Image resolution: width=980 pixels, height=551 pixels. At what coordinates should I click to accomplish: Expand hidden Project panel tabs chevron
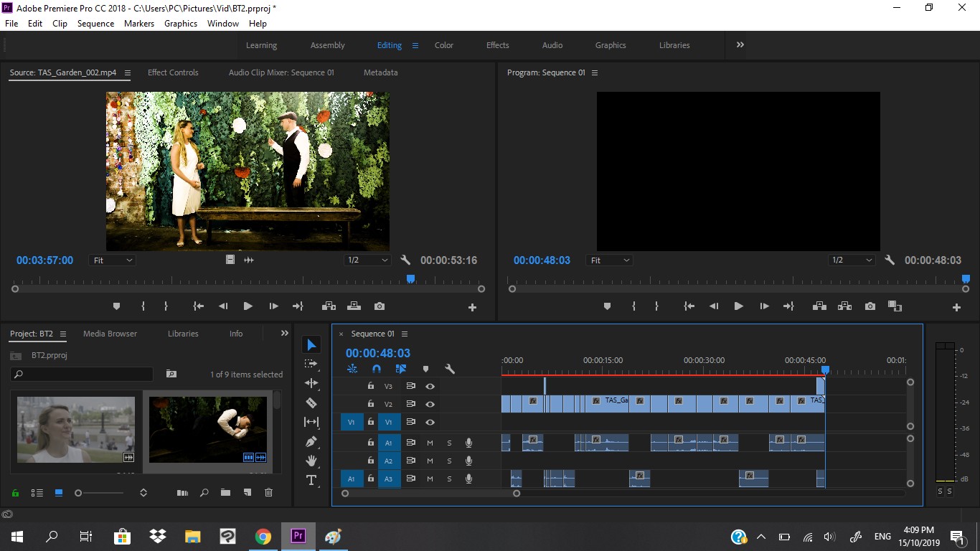click(284, 333)
